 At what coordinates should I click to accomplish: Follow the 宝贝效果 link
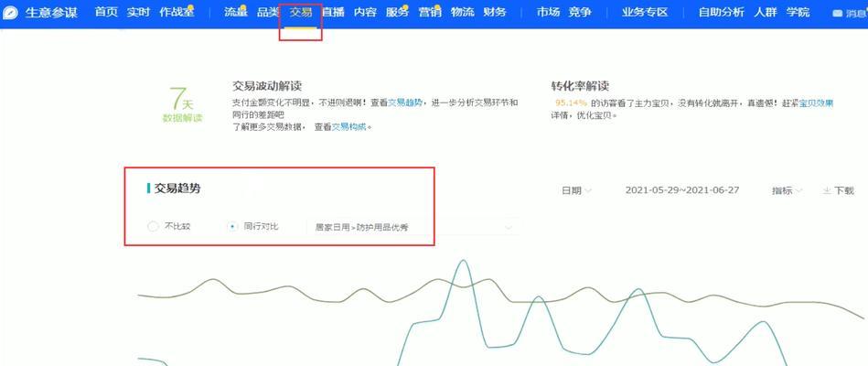[817, 103]
